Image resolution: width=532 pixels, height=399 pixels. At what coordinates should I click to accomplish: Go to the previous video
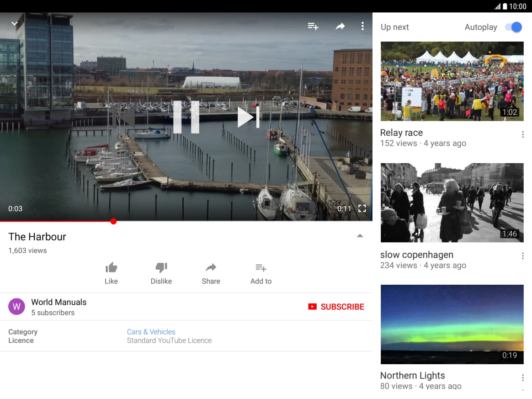(124, 117)
